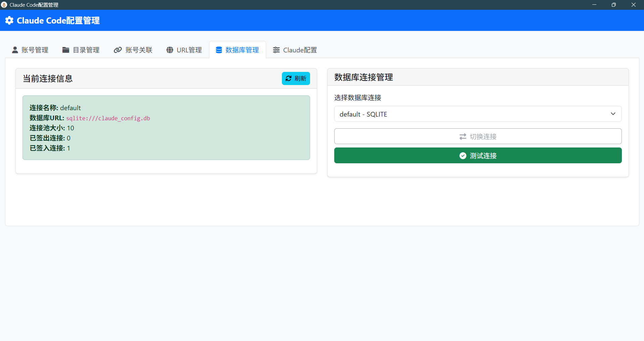Run the 测试连接 green button
Viewport: 644px width, 341px height.
click(478, 156)
